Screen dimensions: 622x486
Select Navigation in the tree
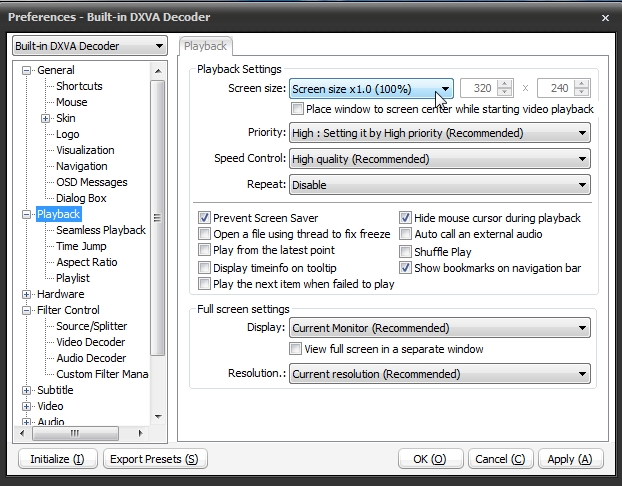82,166
